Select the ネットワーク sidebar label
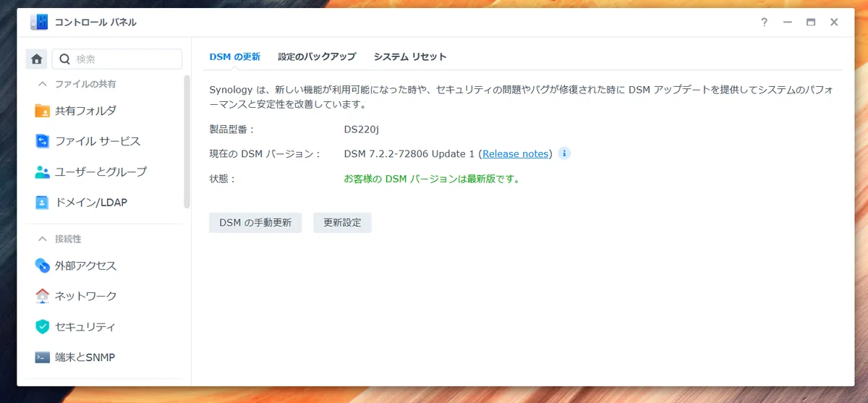 click(x=85, y=296)
